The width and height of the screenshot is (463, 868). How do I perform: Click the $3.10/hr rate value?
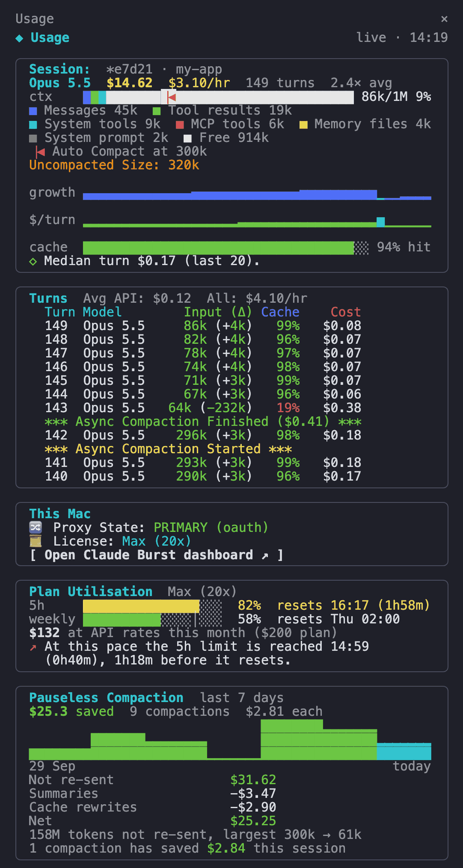point(199,83)
